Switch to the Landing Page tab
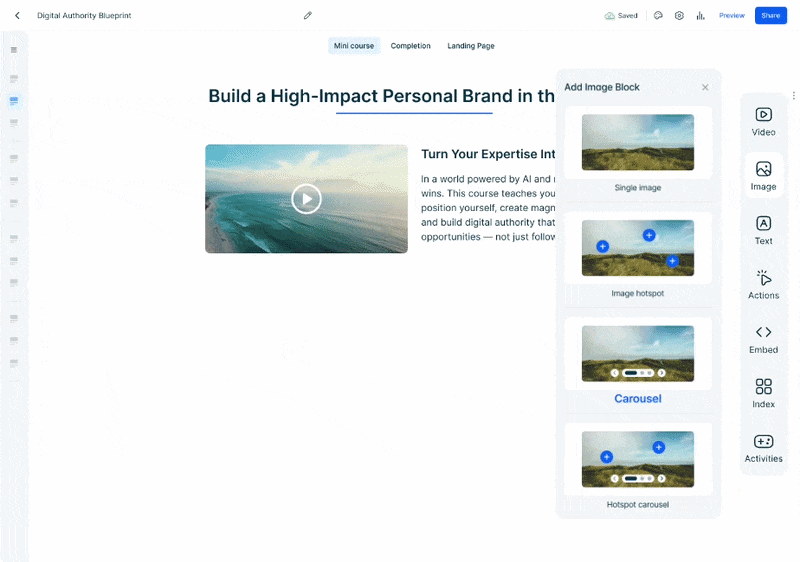800x562 pixels. (470, 46)
